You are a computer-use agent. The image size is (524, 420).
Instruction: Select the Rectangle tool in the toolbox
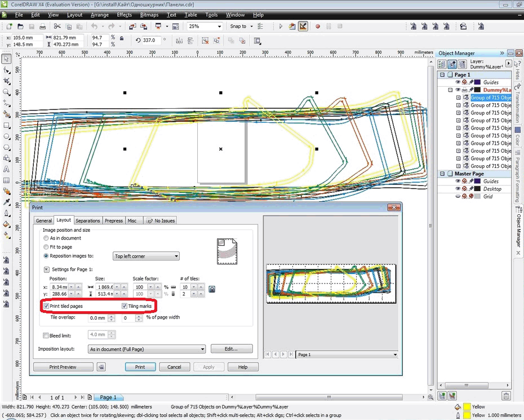click(6, 125)
